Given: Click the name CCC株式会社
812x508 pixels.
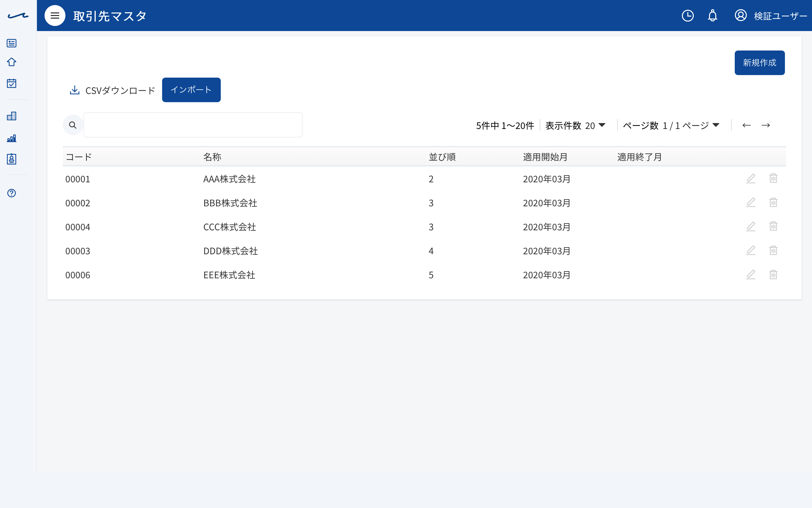Looking at the screenshot, I should (230, 227).
